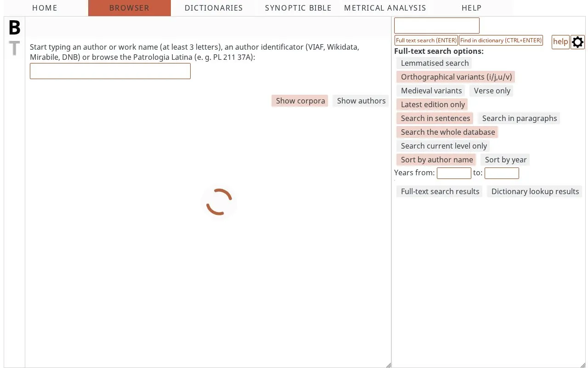Select Search in sentences option
The image size is (588, 368).
click(x=435, y=118)
